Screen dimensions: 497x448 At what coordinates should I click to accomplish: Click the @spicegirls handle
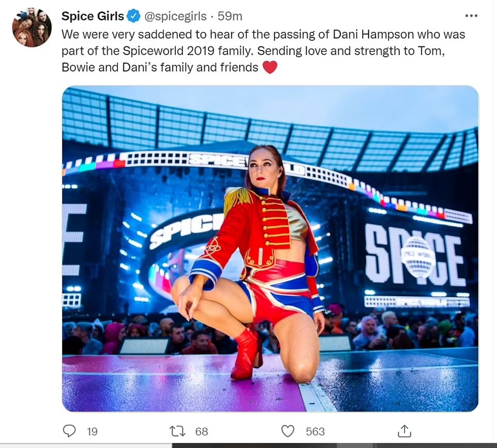[x=176, y=17]
